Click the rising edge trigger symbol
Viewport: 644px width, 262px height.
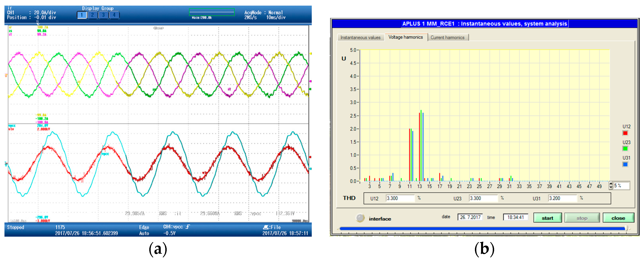pyautogui.click(x=188, y=227)
